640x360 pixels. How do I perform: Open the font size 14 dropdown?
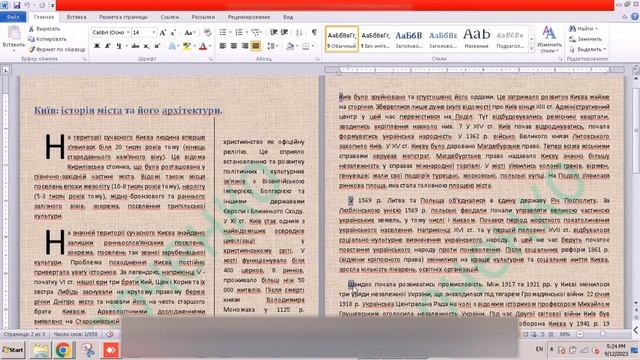[154, 32]
